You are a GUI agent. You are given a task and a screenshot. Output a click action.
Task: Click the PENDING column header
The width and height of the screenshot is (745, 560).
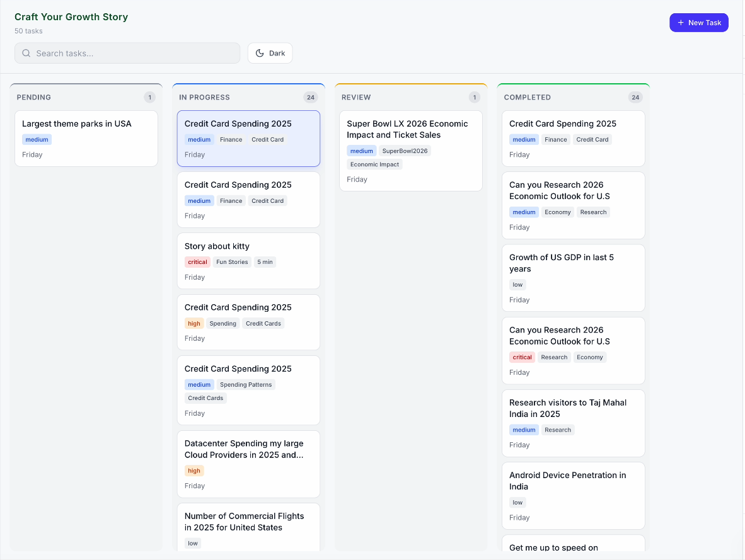33,97
